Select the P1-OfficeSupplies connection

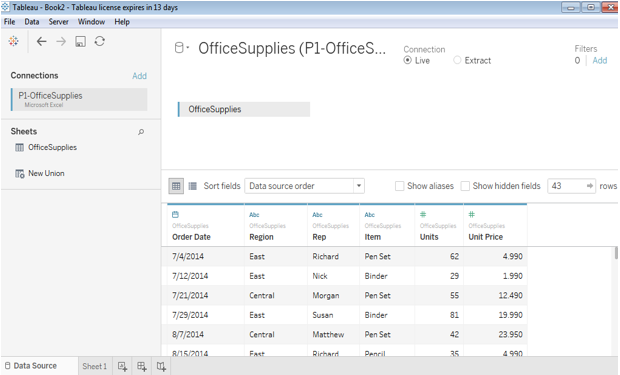79,99
